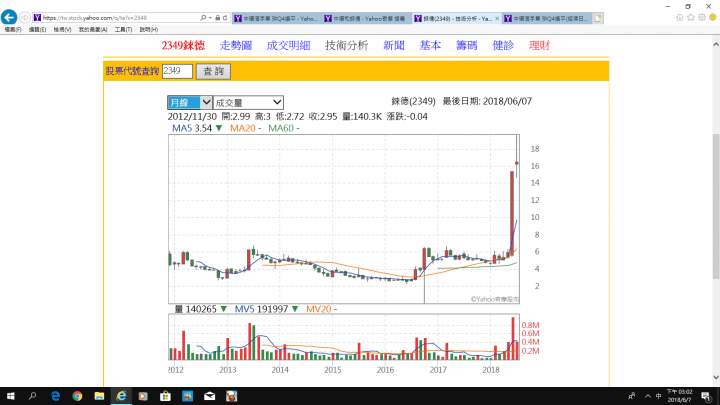Open the 月線 period dropdown
Viewport: 720px width, 405px height.
(190, 102)
